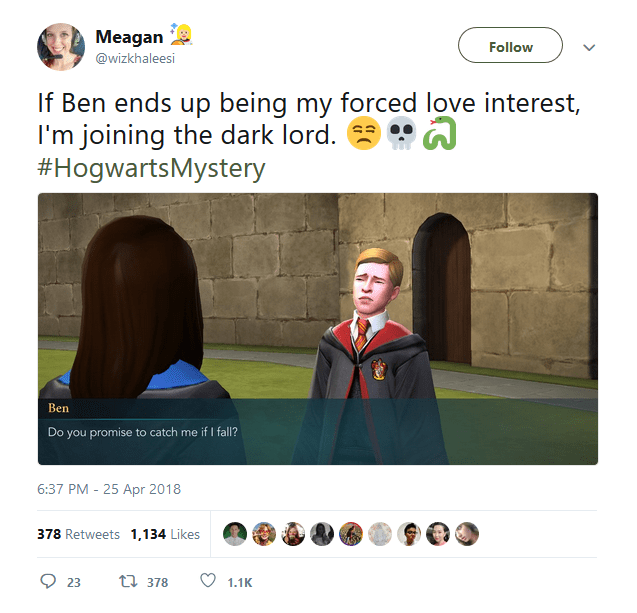The width and height of the screenshot is (637, 613).
Task: Follow Meagan using the Follow button
Action: 510,45
